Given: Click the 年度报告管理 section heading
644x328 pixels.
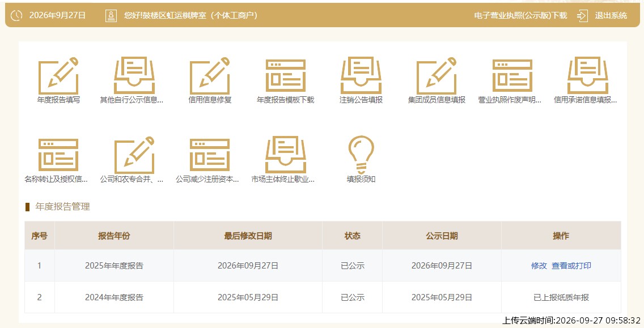Looking at the screenshot, I should point(62,207).
